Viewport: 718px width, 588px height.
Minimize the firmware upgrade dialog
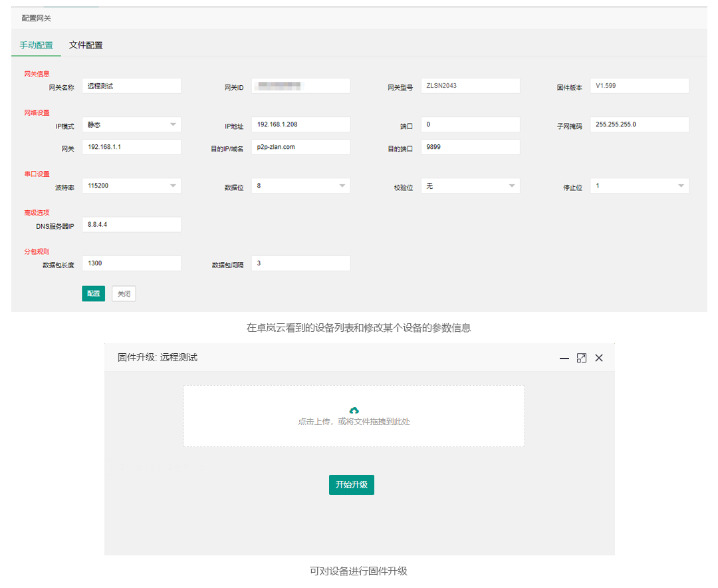coord(564,358)
